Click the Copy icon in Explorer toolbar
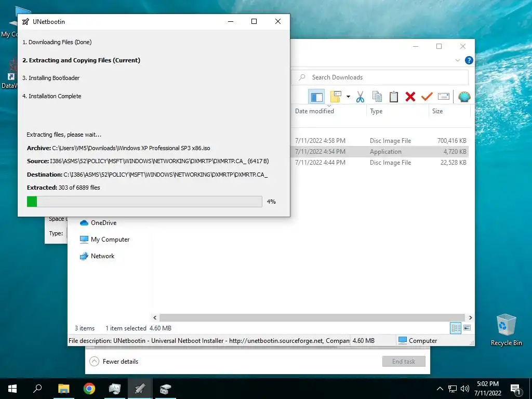Screen dimensions: 532x399 377,97
